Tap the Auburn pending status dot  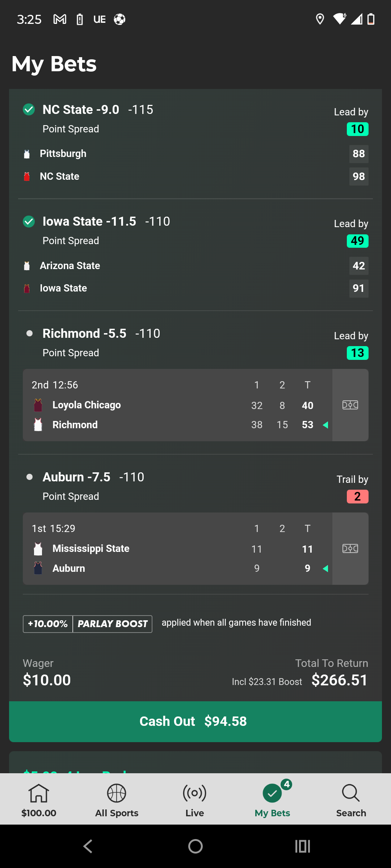[30, 477]
